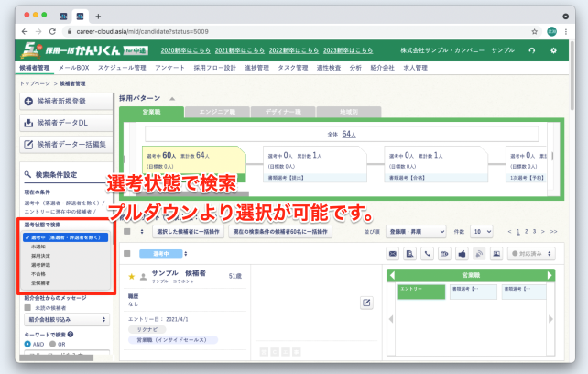Choose 採用決定 in the dropdown list
588x374 pixels.
click(40, 256)
